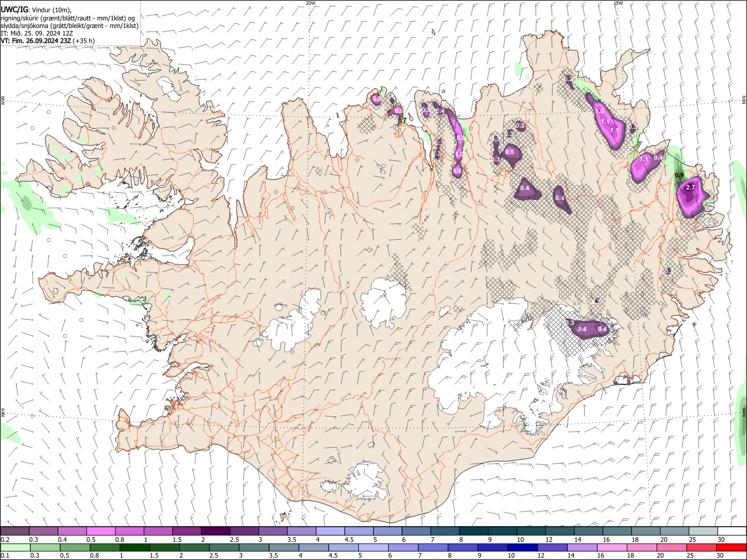Click the lower row swatch labelled 20
Viewport: 747px width, 560px height.
[x=672, y=547]
